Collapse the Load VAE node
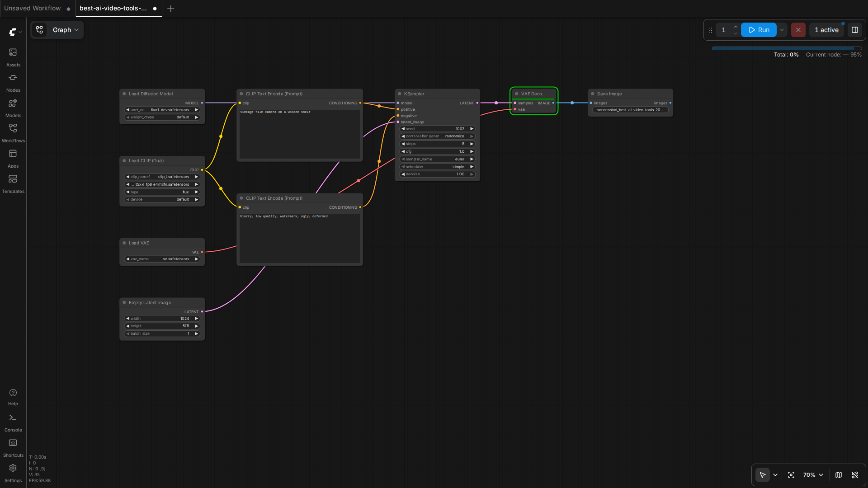Viewport: 868px width, 488px height. point(124,243)
